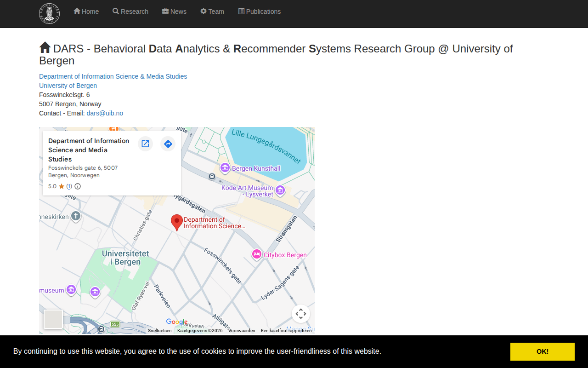Toggle map camera controls button

tap(300, 314)
